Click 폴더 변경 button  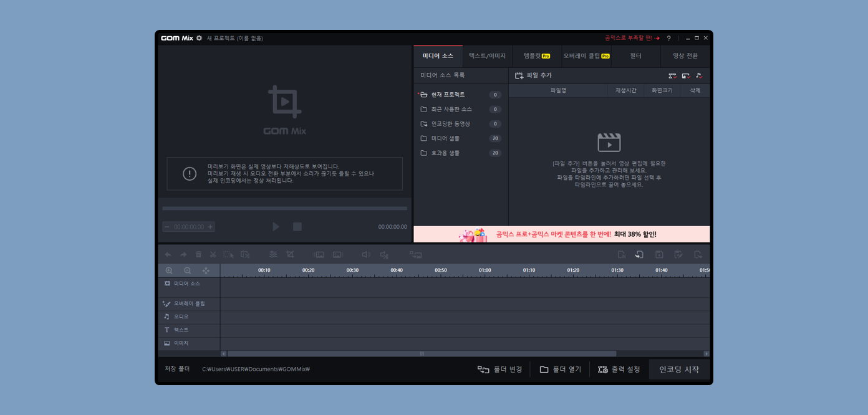tap(500, 370)
